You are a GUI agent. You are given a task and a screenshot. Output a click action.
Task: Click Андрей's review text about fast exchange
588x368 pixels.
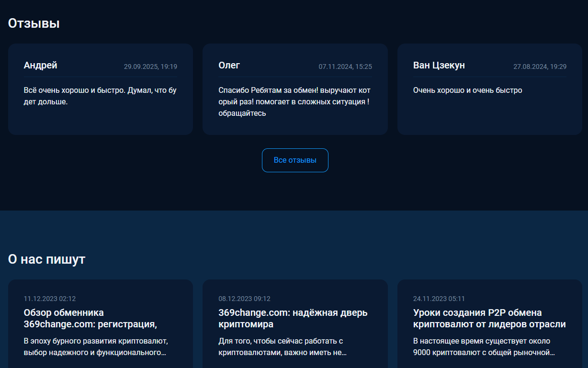pyautogui.click(x=100, y=96)
